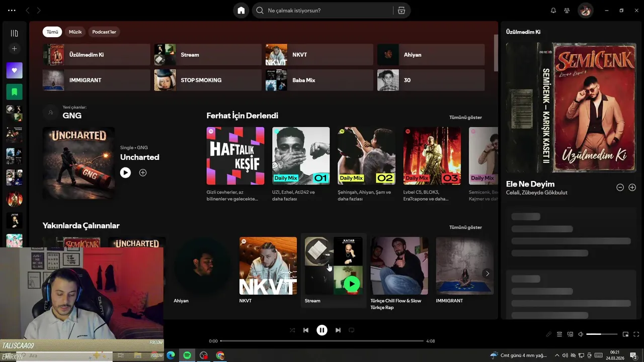Open Üzülmedim Ki album art in sidebar
The image size is (644, 362).
571,108
